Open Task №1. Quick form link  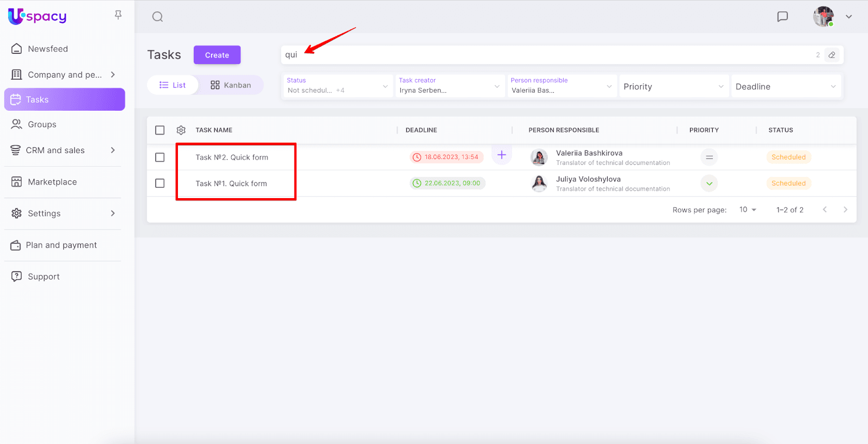pyautogui.click(x=231, y=183)
